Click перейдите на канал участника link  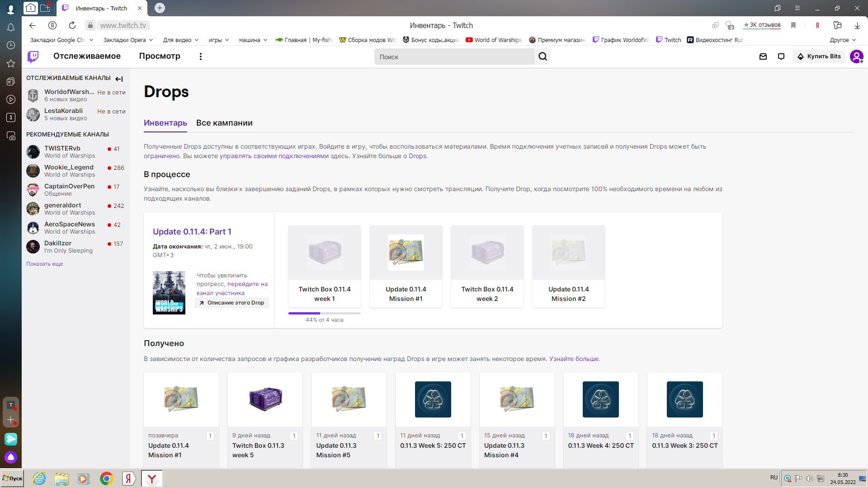(x=232, y=288)
